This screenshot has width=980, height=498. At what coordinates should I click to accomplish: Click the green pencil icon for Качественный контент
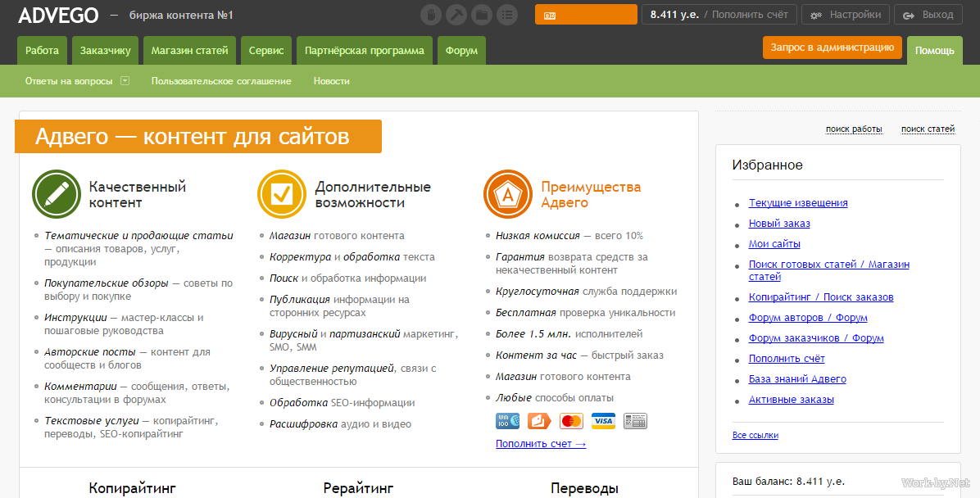(57, 194)
